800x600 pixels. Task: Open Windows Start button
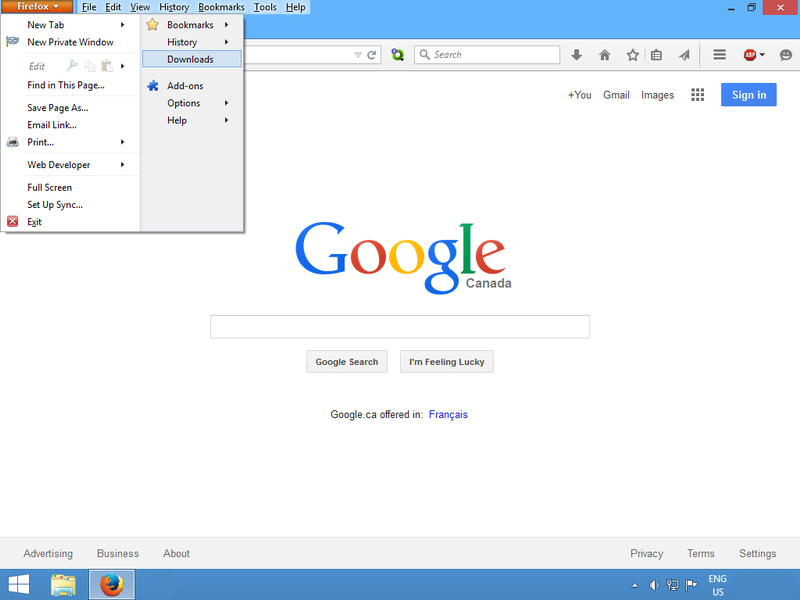(19, 585)
